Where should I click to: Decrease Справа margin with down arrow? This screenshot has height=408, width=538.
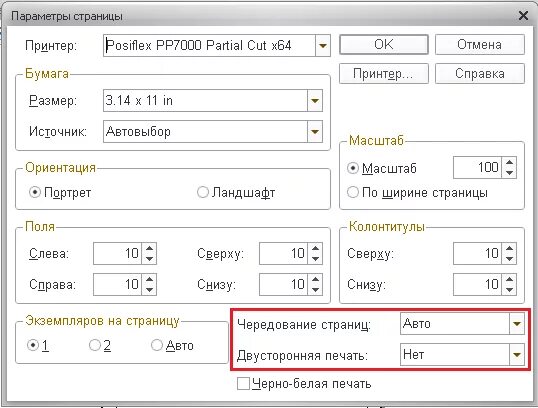[x=149, y=290]
